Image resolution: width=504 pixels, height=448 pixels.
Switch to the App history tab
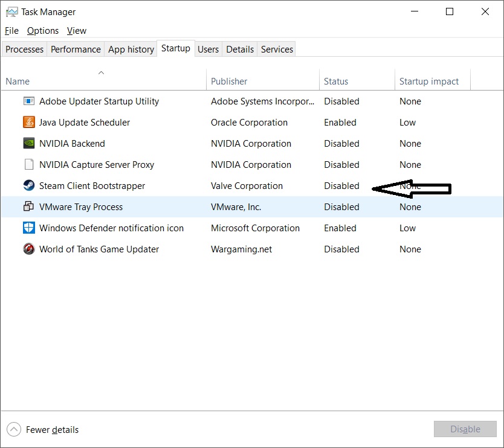tap(131, 50)
